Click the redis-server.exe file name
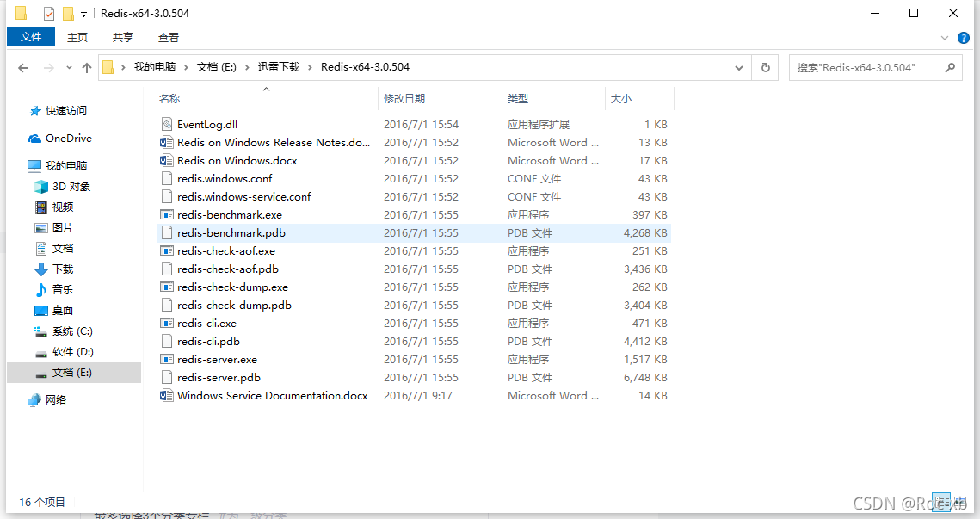This screenshot has width=980, height=519. pos(217,360)
